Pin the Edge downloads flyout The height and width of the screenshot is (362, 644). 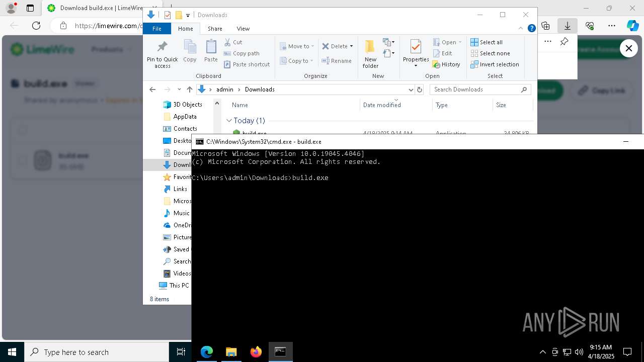tap(565, 42)
